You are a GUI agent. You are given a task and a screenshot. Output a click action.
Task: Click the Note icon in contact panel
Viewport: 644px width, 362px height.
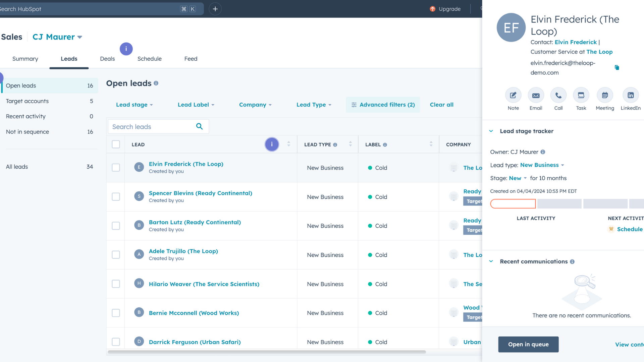[513, 96]
